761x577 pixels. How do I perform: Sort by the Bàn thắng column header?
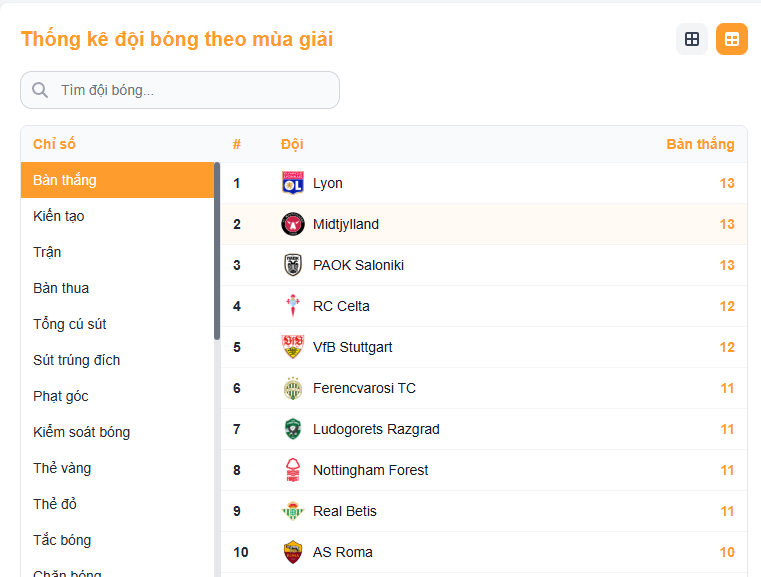tap(700, 144)
